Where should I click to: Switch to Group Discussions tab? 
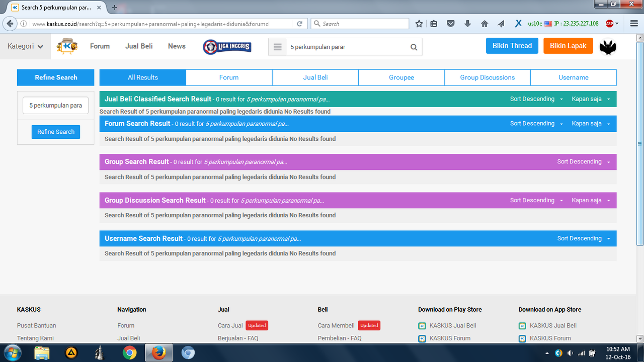[x=488, y=77]
